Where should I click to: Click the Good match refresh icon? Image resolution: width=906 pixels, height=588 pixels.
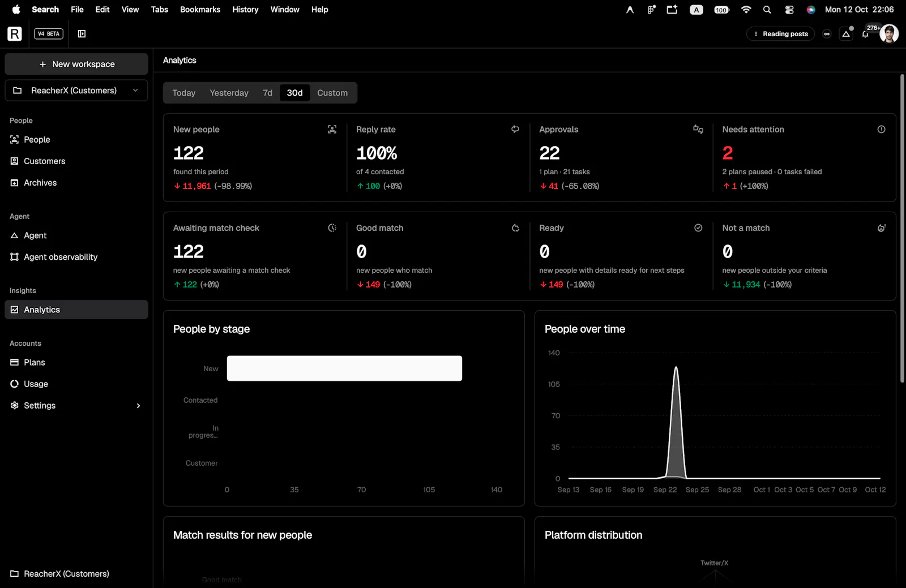pos(515,228)
